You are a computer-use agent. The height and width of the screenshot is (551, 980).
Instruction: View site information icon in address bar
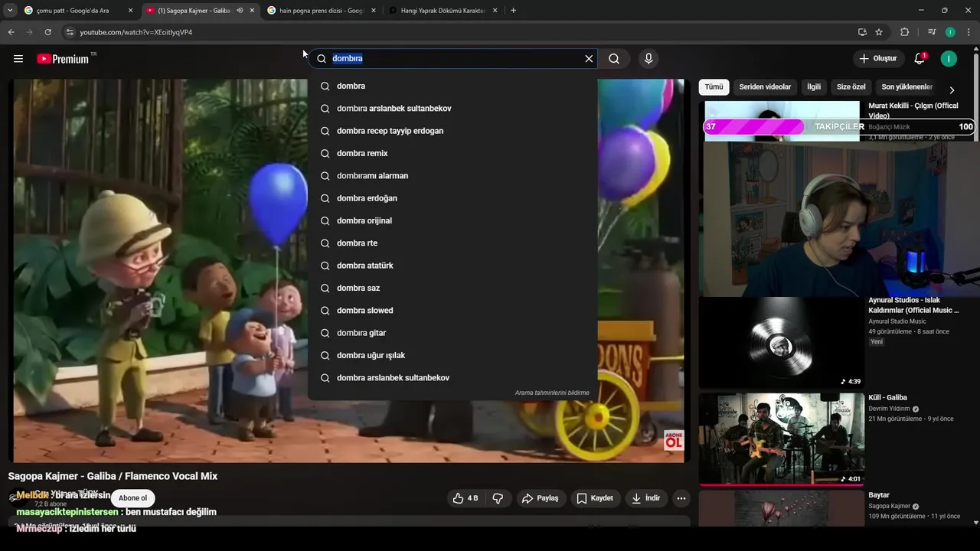click(x=69, y=32)
